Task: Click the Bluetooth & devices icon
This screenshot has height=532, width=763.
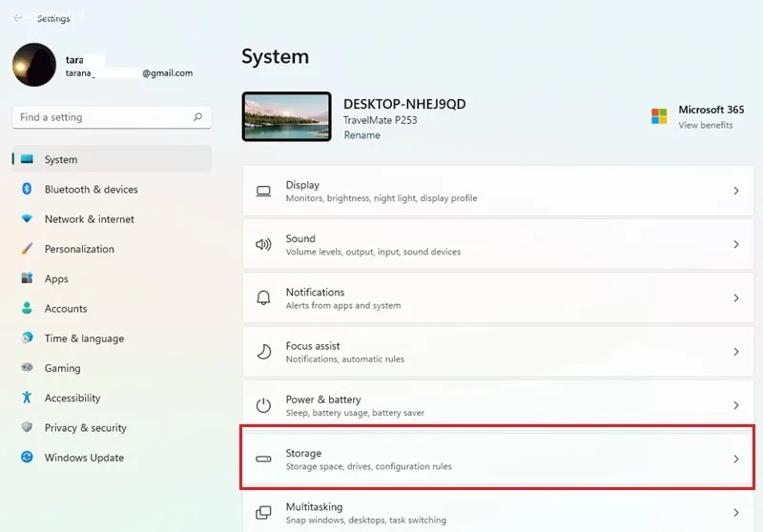Action: 27,189
